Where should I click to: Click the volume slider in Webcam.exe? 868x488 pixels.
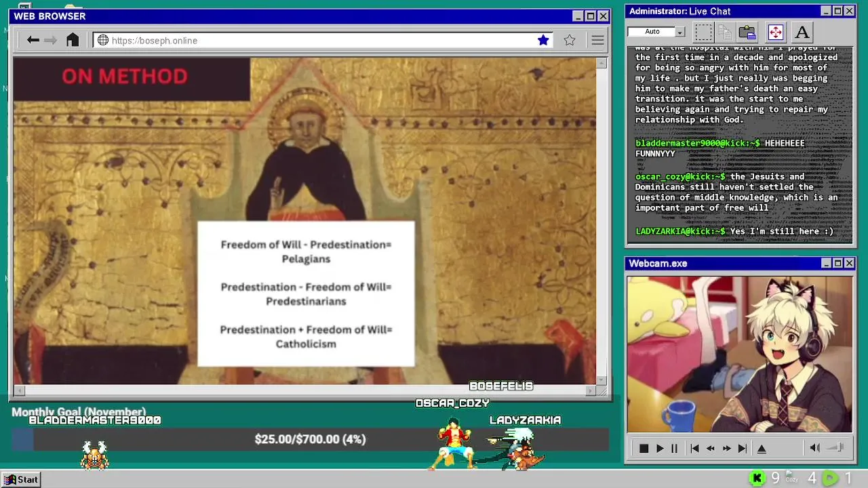click(x=836, y=447)
